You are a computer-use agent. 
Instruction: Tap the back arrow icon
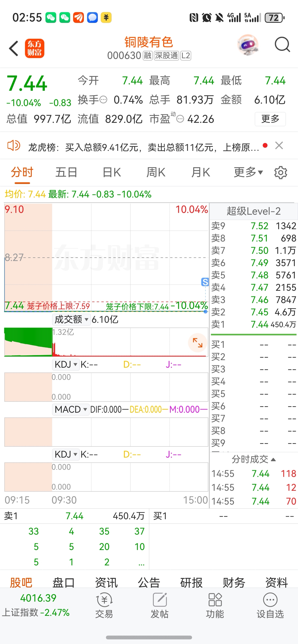click(x=14, y=48)
